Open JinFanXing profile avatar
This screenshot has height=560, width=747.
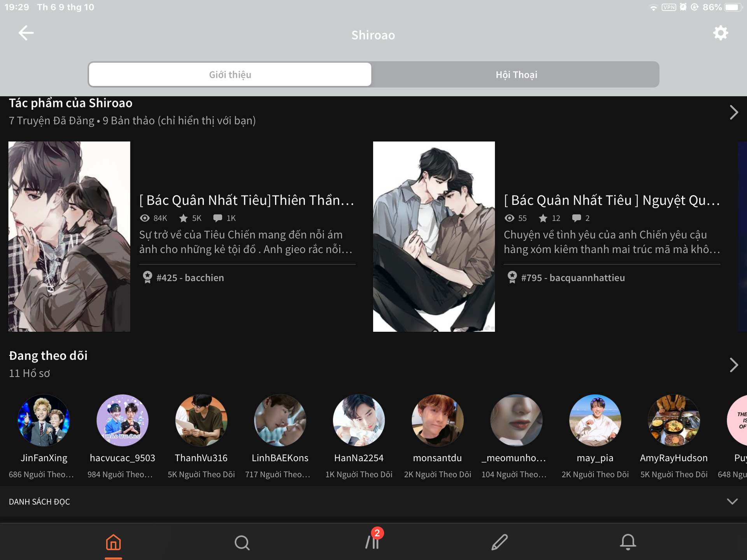coord(44,420)
